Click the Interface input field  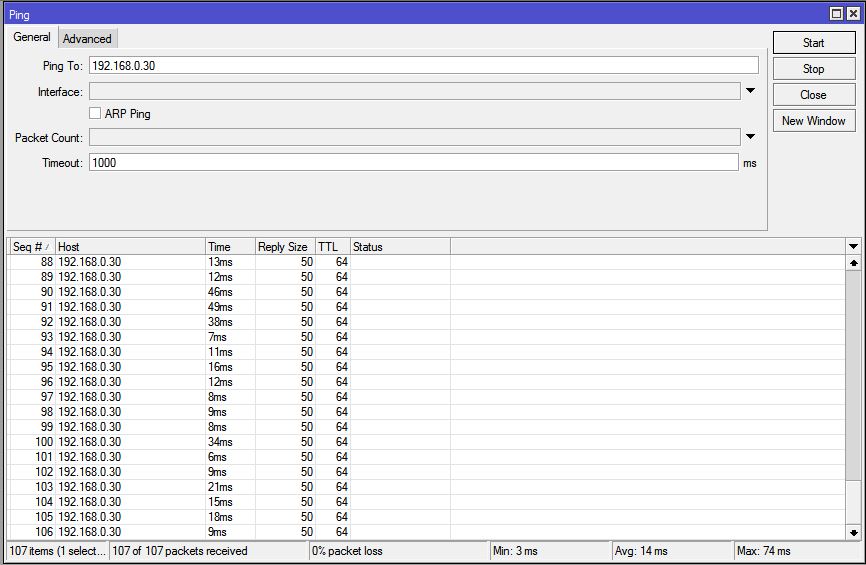[415, 91]
